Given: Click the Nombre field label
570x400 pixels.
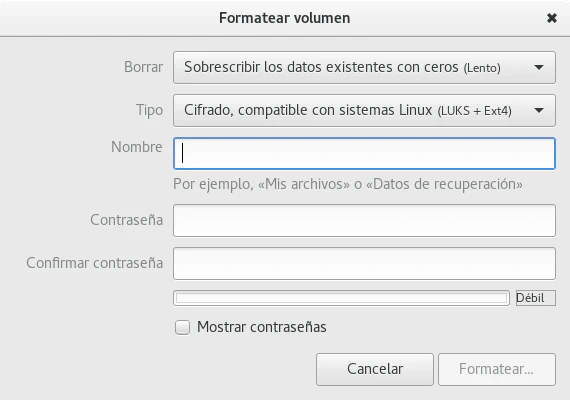Looking at the screenshot, I should tap(137, 147).
